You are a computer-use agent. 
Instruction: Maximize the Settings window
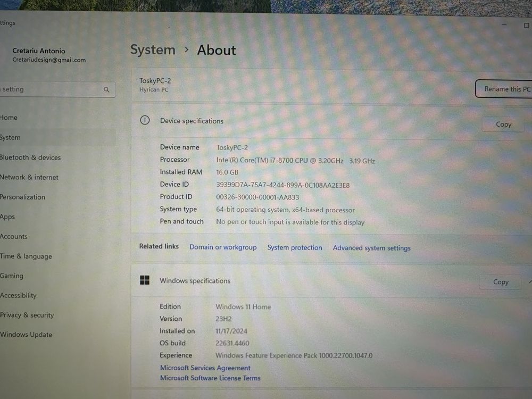526,26
